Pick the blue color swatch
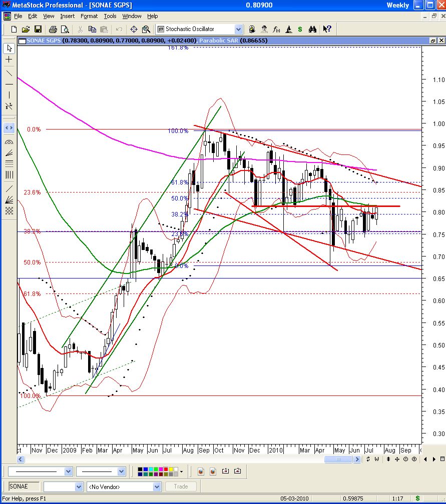The height and width of the screenshot is (504, 446). pos(145,469)
